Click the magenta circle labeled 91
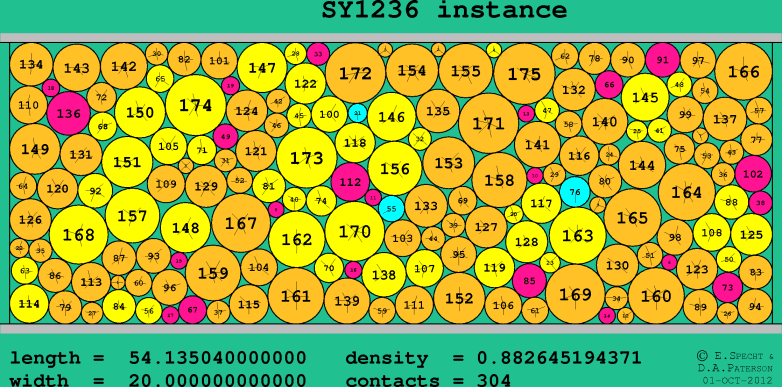Image resolution: width=782 pixels, height=387 pixels. point(662,60)
